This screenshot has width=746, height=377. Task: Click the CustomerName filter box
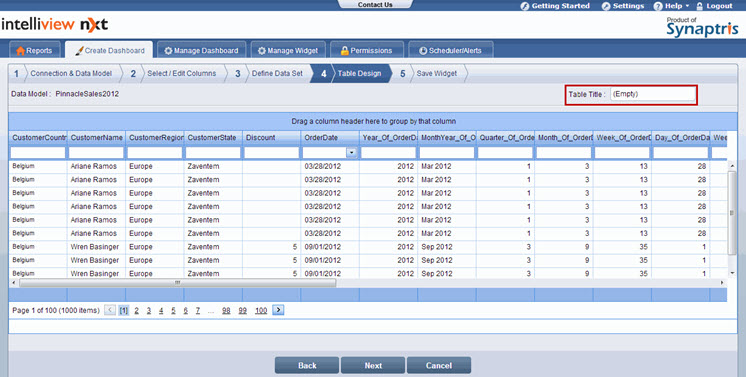(96, 152)
